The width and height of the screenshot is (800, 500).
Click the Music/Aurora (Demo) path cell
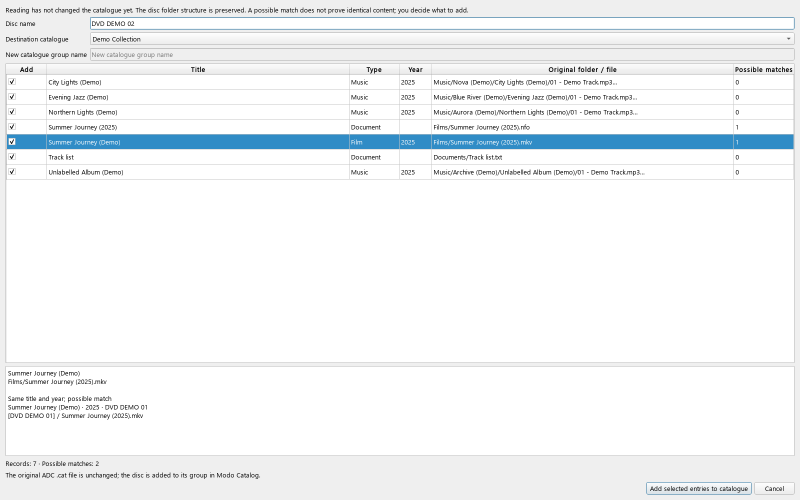[582, 112]
